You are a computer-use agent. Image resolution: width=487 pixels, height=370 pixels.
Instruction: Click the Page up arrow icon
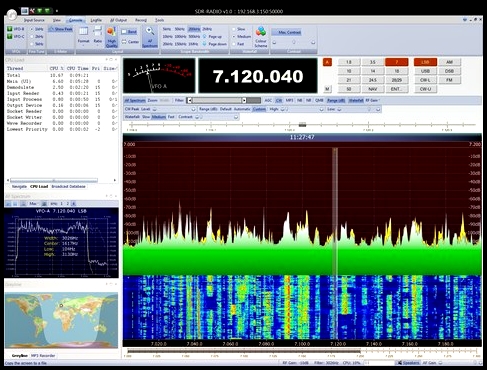point(205,36)
